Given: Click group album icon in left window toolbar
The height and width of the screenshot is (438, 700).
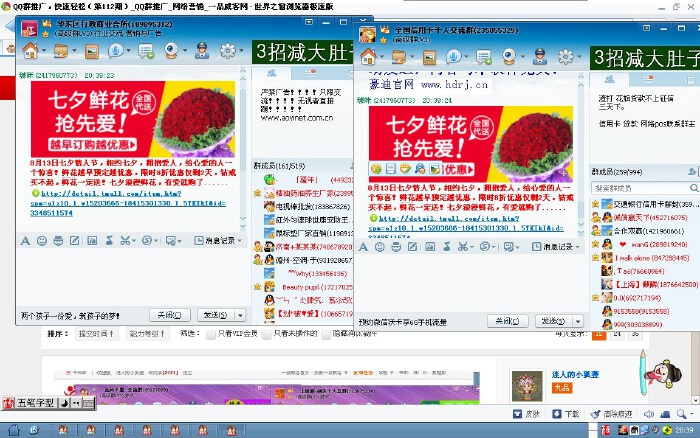Looking at the screenshot, I should click(92, 51).
